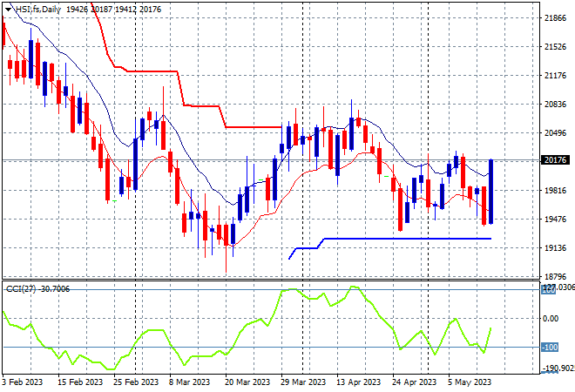Click the CCI -100 level label
The image size is (575, 392).
click(x=550, y=348)
